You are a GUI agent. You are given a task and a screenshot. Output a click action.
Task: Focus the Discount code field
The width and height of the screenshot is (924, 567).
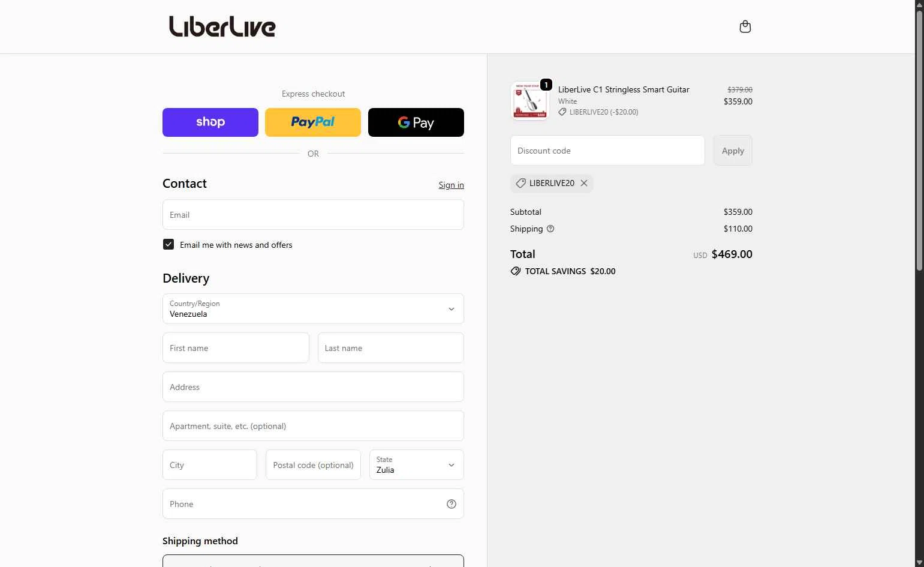(607, 151)
